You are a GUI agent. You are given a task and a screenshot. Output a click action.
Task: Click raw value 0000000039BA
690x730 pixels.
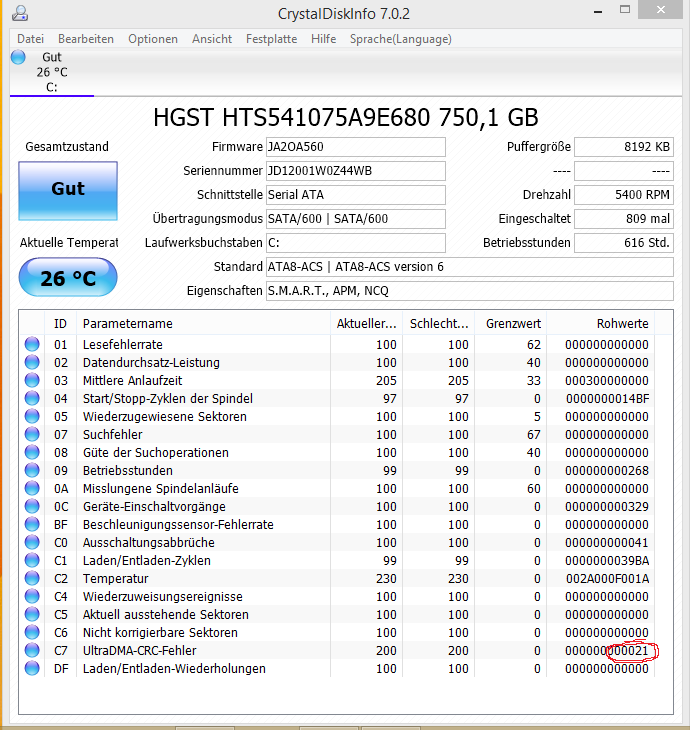pos(607,561)
